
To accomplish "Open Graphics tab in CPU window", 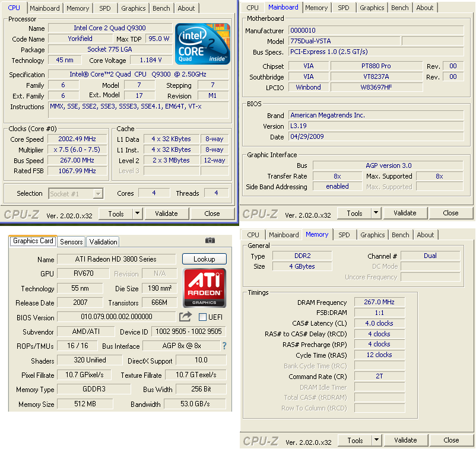I will (x=134, y=8).
